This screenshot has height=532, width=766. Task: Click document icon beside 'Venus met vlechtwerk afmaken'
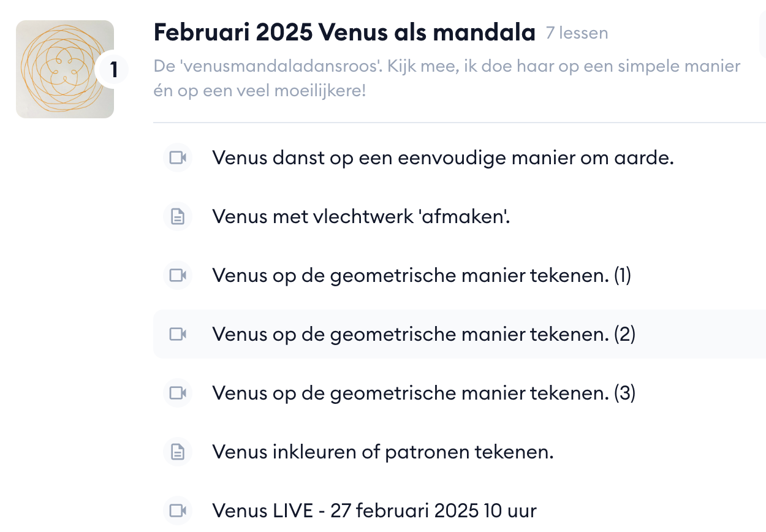[178, 216]
